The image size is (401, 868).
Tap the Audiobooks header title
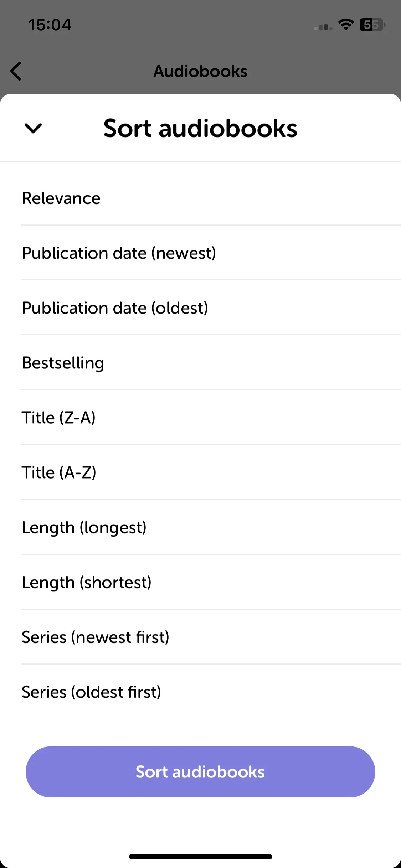click(200, 71)
